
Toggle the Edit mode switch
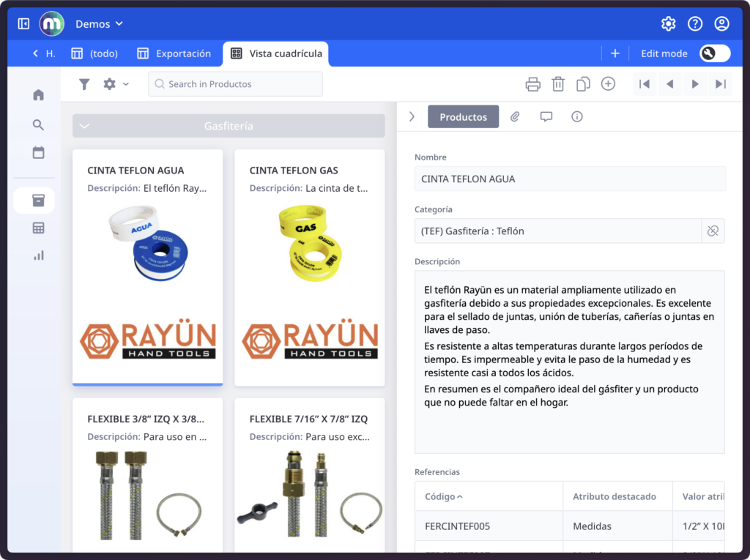point(715,53)
